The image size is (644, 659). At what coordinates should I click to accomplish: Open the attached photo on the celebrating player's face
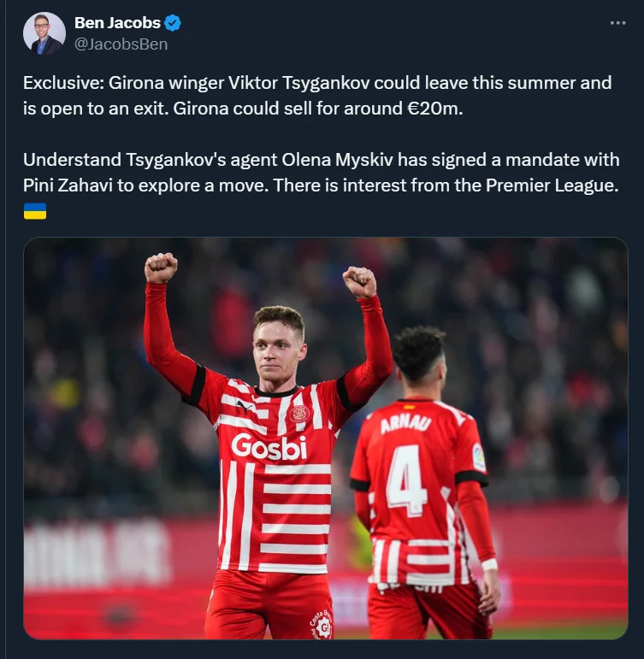pyautogui.click(x=280, y=348)
